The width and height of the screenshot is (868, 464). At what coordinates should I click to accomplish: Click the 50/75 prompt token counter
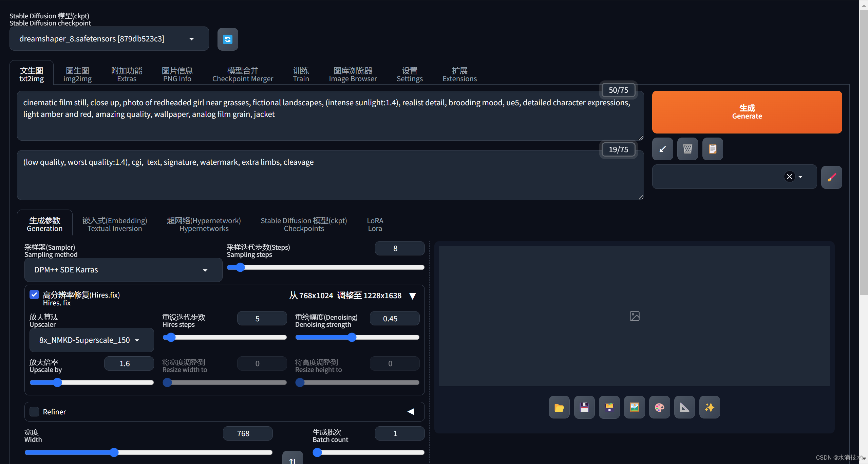pos(618,90)
